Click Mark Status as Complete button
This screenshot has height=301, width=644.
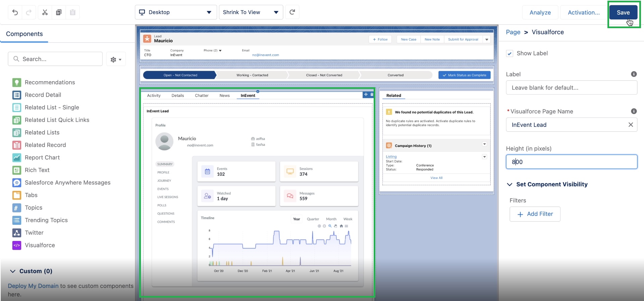(464, 75)
